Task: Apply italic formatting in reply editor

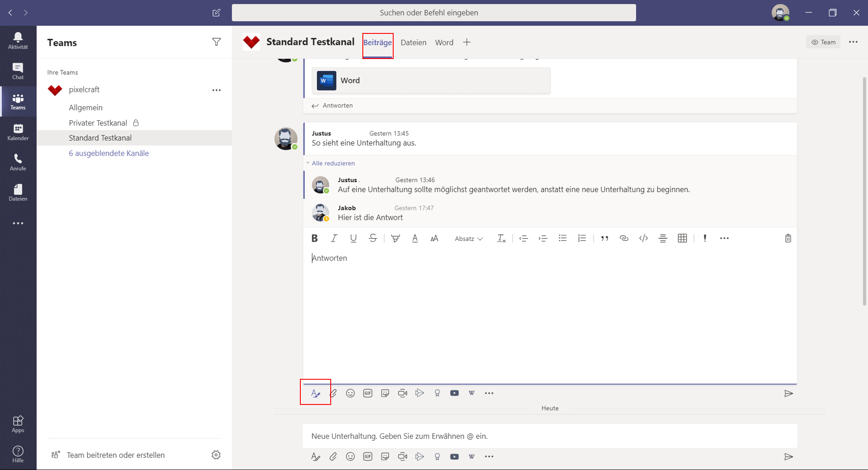Action: click(334, 238)
